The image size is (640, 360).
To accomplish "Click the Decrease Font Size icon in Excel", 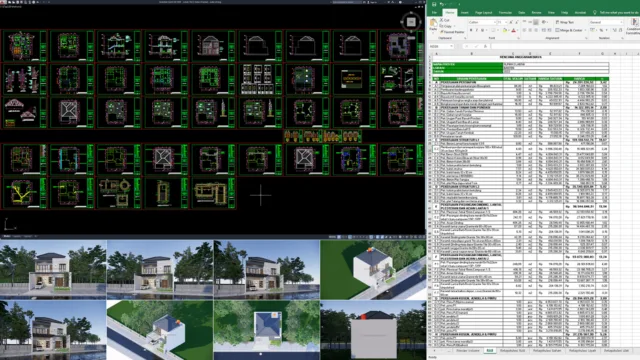I will click(x=517, y=22).
